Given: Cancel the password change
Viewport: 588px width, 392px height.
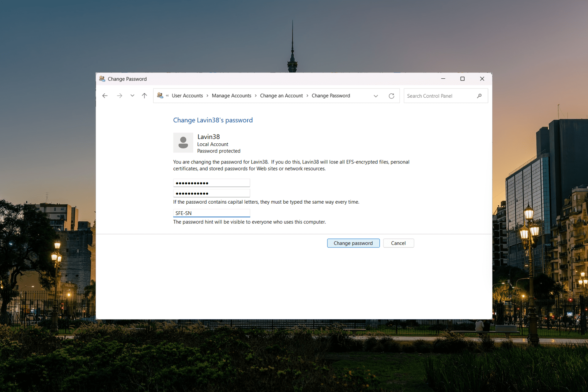Looking at the screenshot, I should 398,243.
